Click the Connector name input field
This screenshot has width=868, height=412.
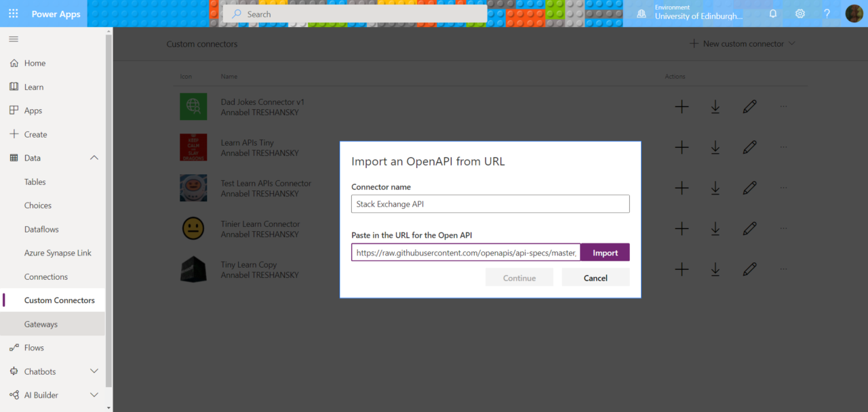pyautogui.click(x=490, y=203)
